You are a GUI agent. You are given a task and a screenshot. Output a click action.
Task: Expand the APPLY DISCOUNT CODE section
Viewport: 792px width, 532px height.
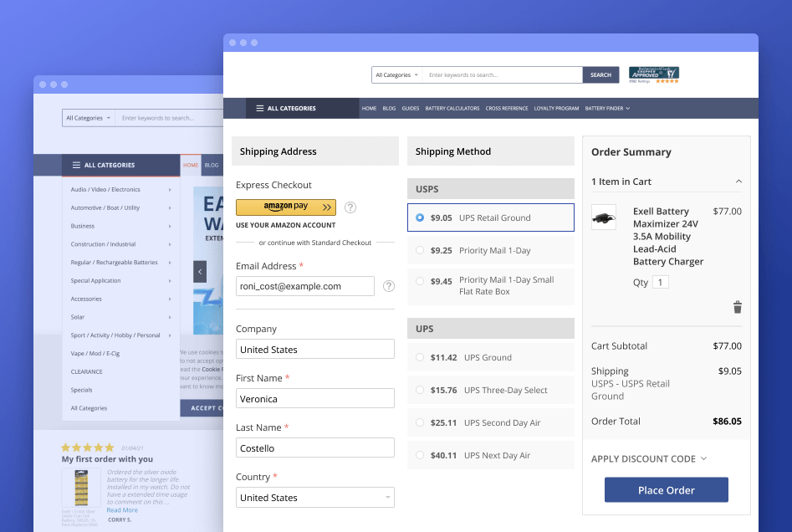pos(649,458)
